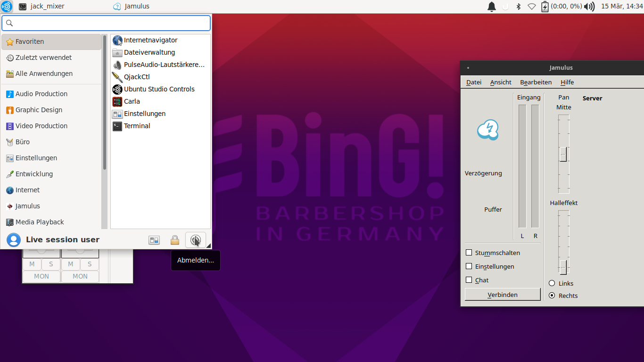The width and height of the screenshot is (644, 362).
Task: Launch QjackCtl from the favorites list
Action: pyautogui.click(x=137, y=77)
